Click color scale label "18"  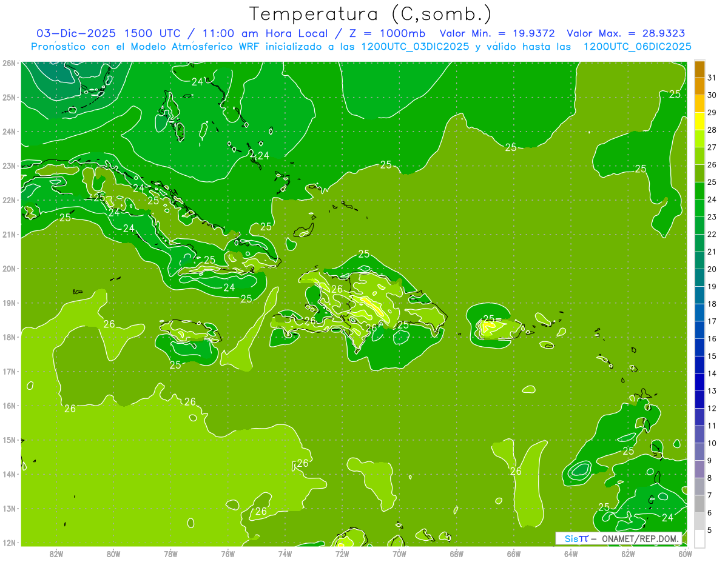click(x=712, y=304)
